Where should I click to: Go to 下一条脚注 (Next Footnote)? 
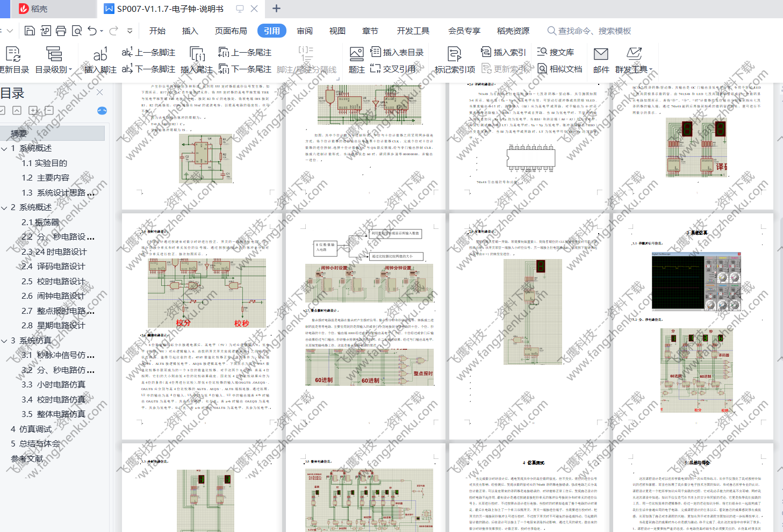(x=149, y=69)
